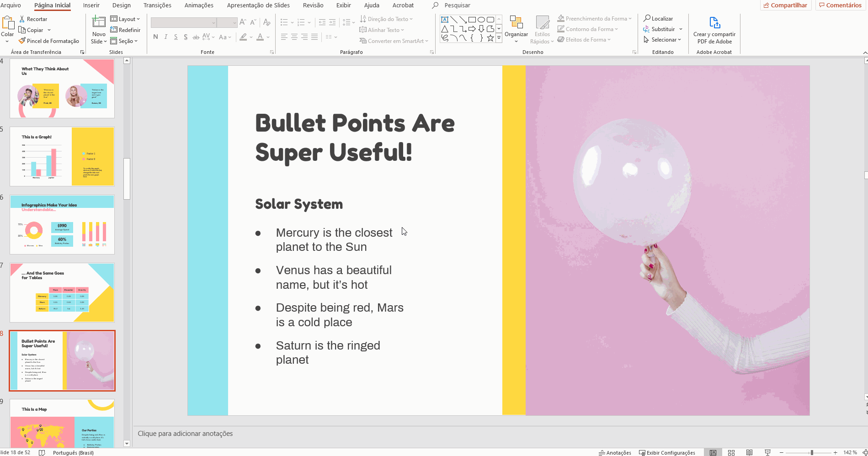Click Crear y compartir PDF de Adobe
The height and width of the screenshot is (456, 868).
click(714, 30)
